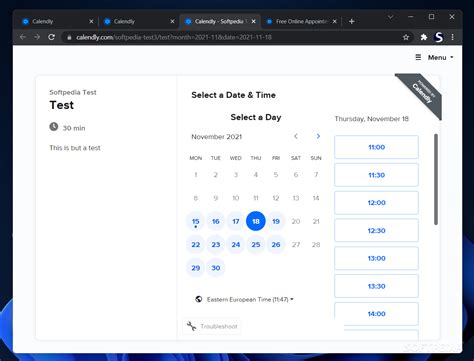Click the hamburger icon beside Menu
Image resolution: width=474 pixels, height=361 pixels.
(418, 57)
